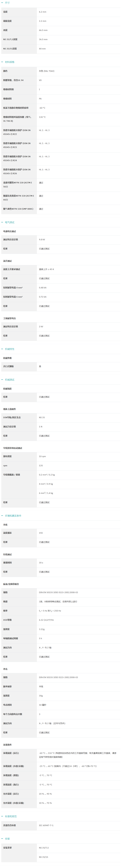Select the f₁ = 5 Hz frequency value
121x868 pixels.
coord(50,611)
